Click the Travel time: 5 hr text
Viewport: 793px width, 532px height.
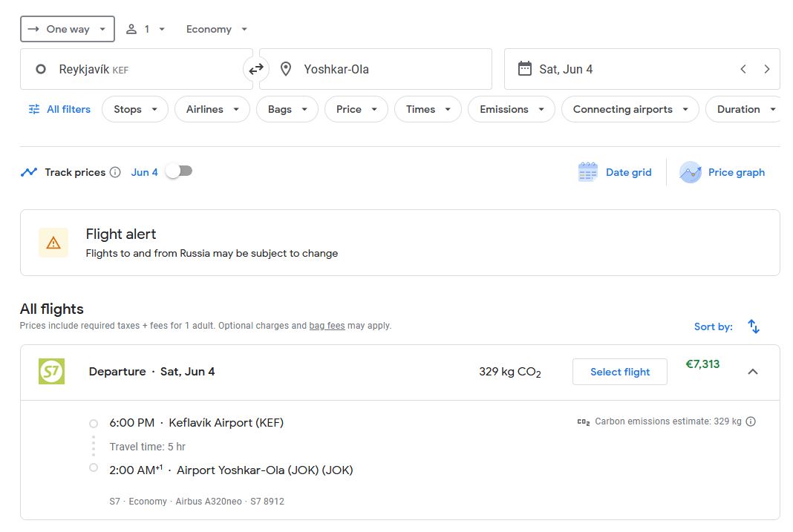tap(147, 447)
